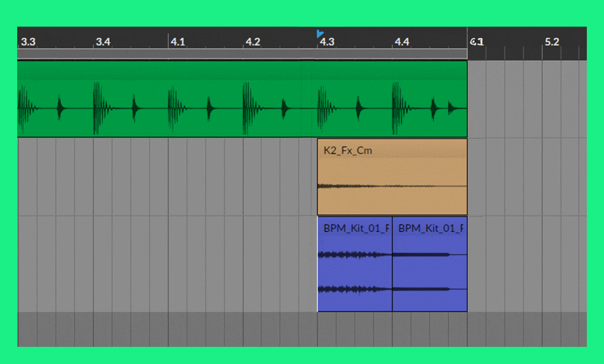Click the right edge of the green clip

[466, 99]
